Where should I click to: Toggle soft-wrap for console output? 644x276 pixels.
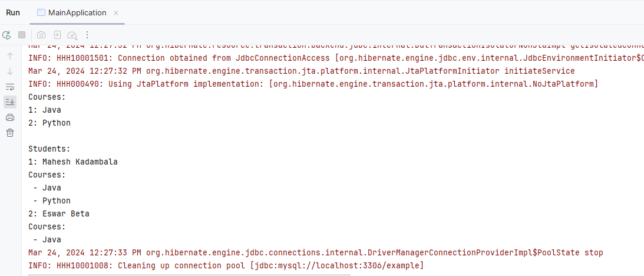click(x=10, y=87)
